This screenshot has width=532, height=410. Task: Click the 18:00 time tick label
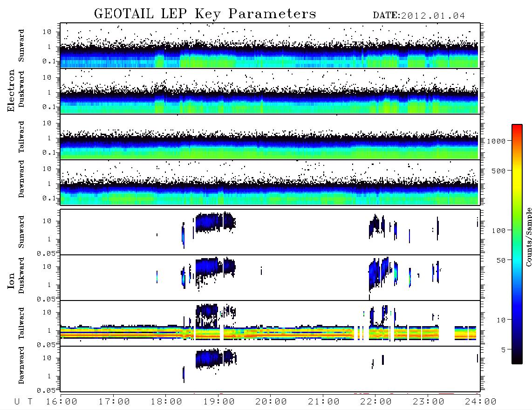pos(167,402)
